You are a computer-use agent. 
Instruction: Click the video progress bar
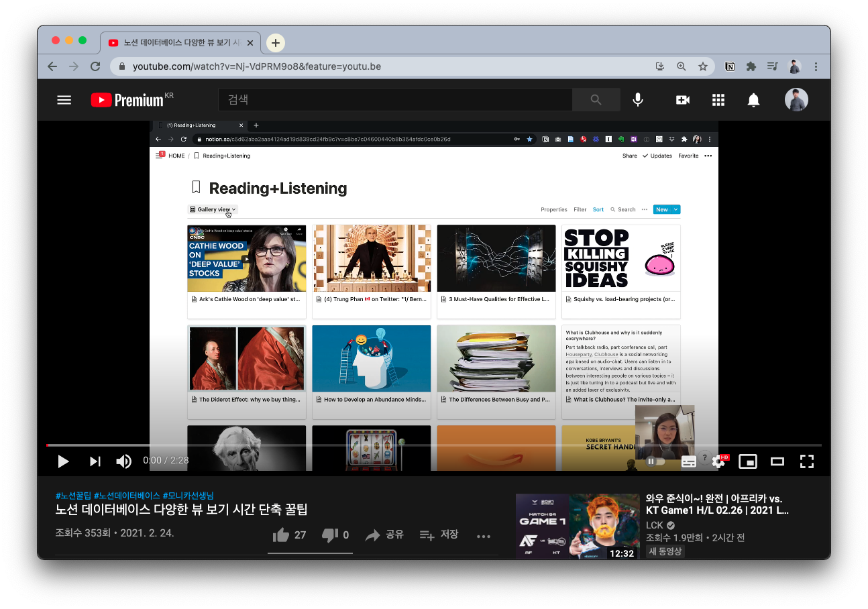click(x=433, y=445)
